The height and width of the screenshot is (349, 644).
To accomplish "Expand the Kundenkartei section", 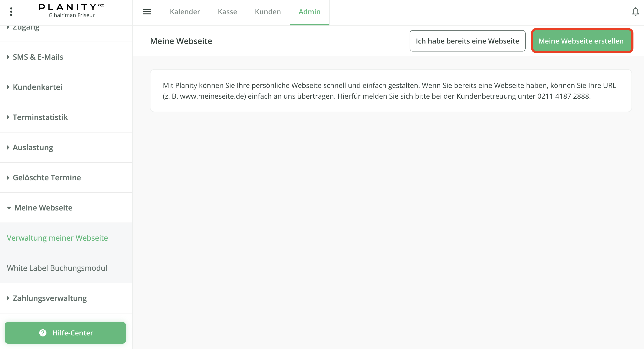I will point(37,87).
